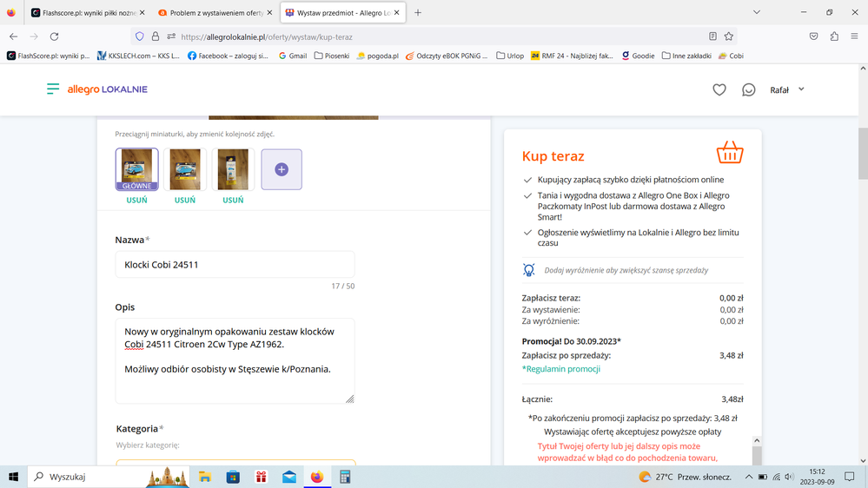This screenshot has width=868, height=488.
Task: Select the second photo thumbnail
Action: 185,168
